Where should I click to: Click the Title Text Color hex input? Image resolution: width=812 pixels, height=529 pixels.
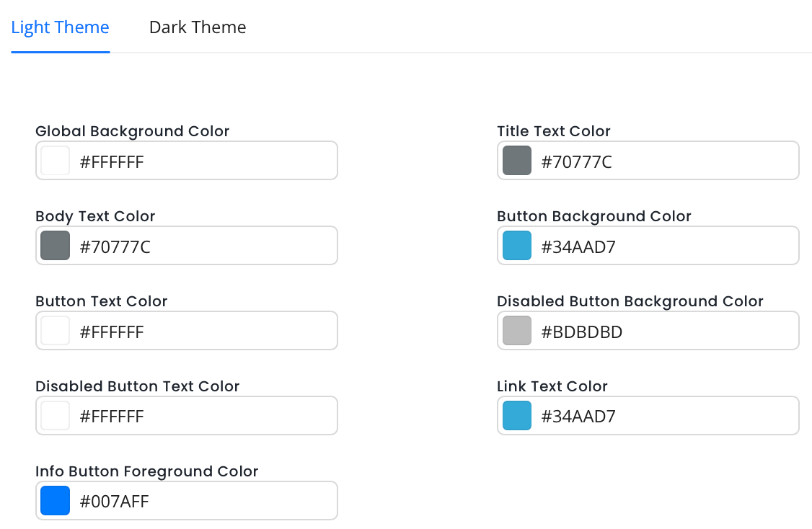pyautogui.click(x=663, y=161)
